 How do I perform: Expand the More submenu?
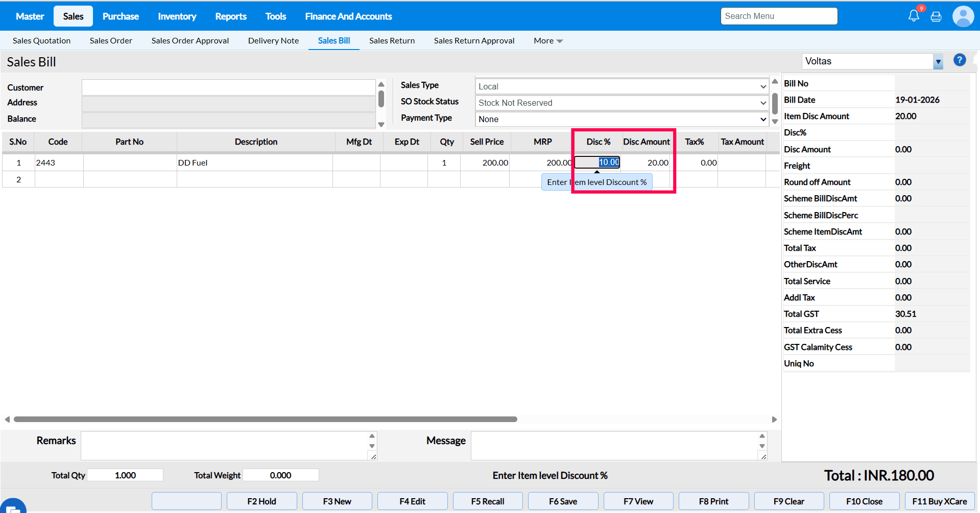tap(548, 41)
